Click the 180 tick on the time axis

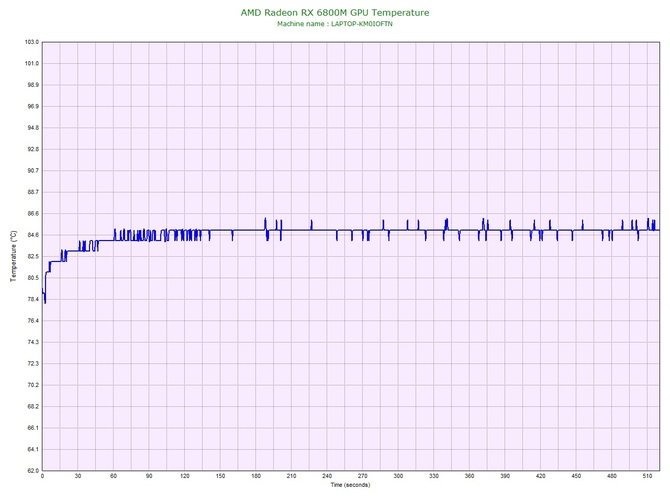tap(256, 476)
